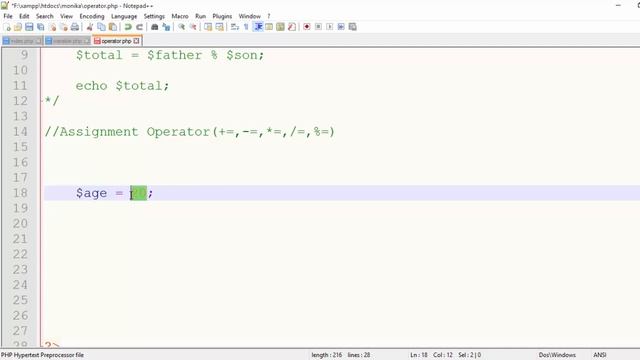Zoom in on the editor text
The height and width of the screenshot is (360, 640).
[181, 27]
